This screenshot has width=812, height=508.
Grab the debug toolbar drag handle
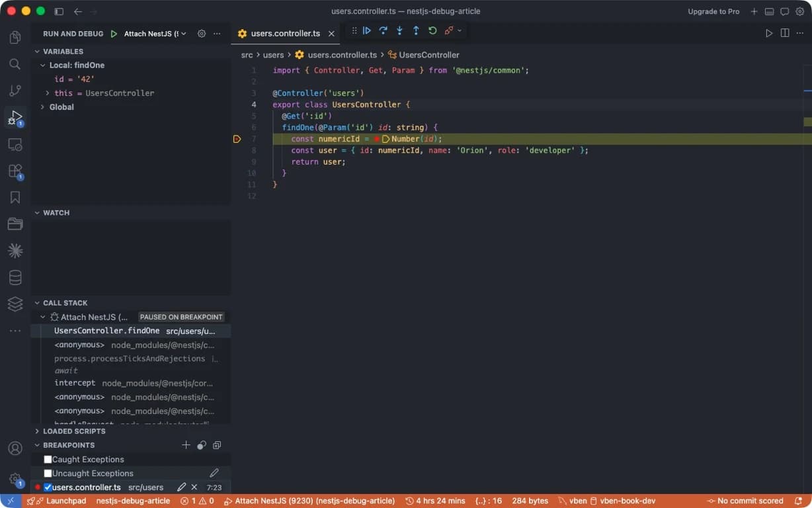354,30
